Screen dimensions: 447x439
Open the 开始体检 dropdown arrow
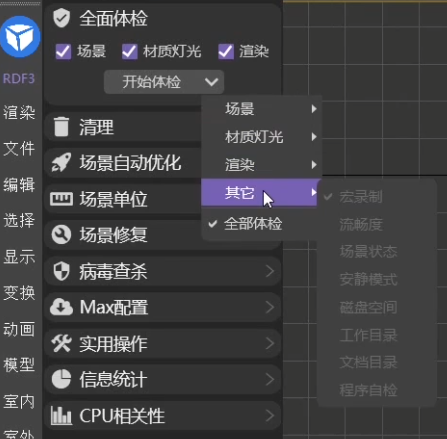tap(211, 82)
